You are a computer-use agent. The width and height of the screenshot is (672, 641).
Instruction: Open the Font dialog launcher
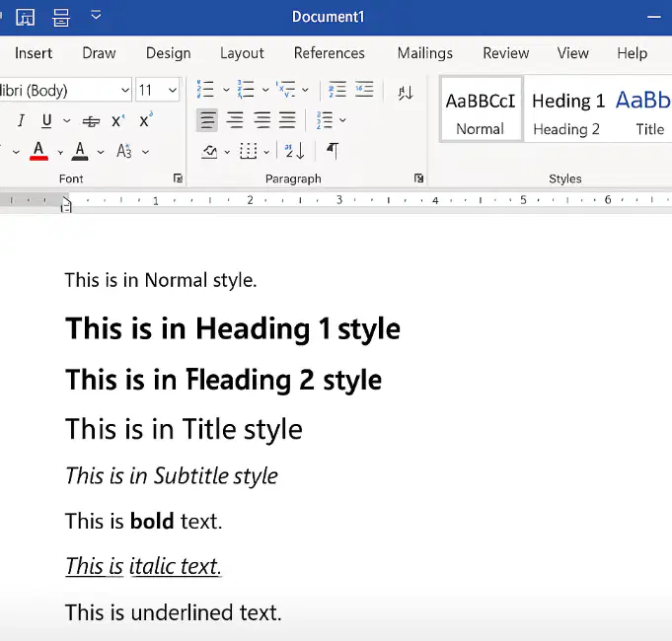coord(178,178)
